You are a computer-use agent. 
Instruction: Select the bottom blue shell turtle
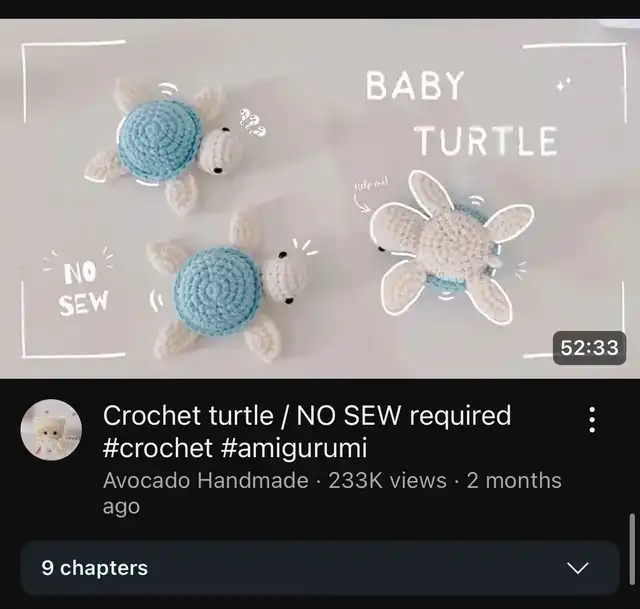click(x=228, y=288)
